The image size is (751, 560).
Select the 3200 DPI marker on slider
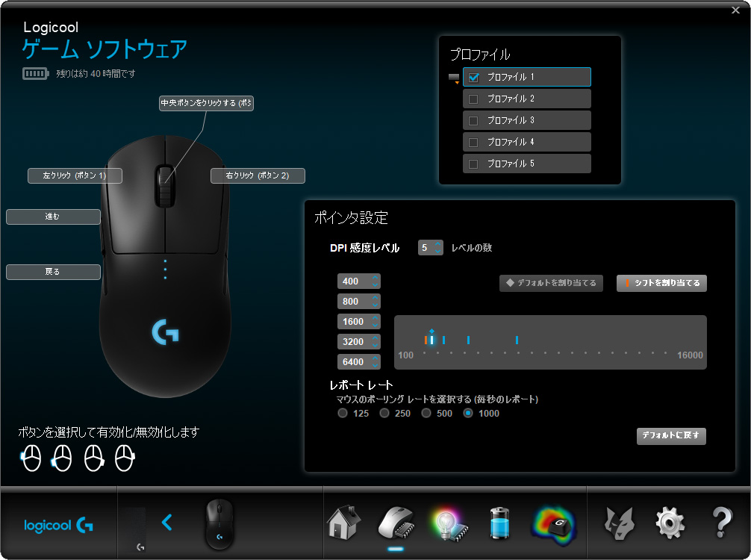468,340
